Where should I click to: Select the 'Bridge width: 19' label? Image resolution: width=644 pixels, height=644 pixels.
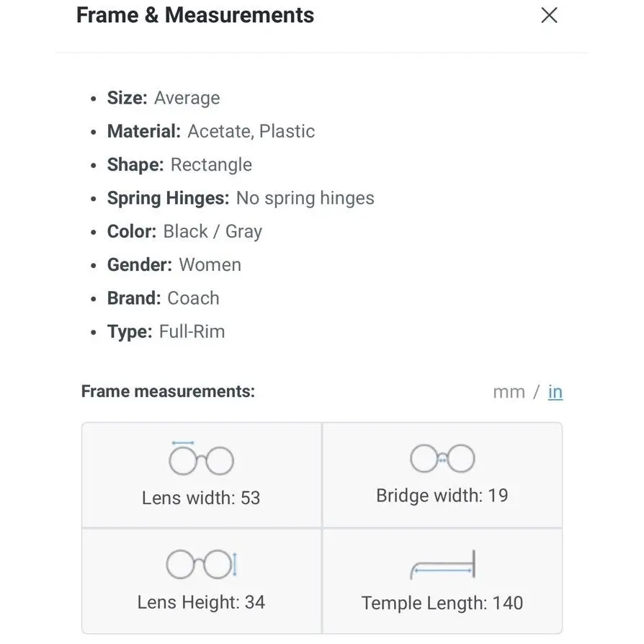[442, 496]
